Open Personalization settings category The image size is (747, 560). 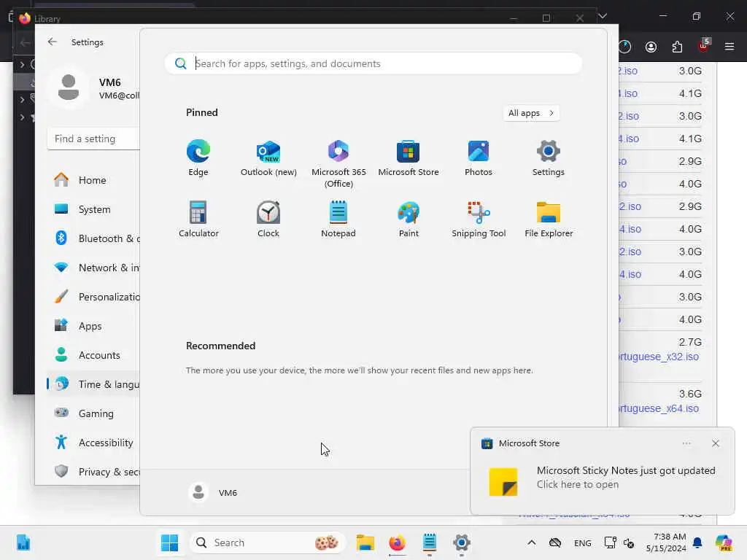coord(93,297)
